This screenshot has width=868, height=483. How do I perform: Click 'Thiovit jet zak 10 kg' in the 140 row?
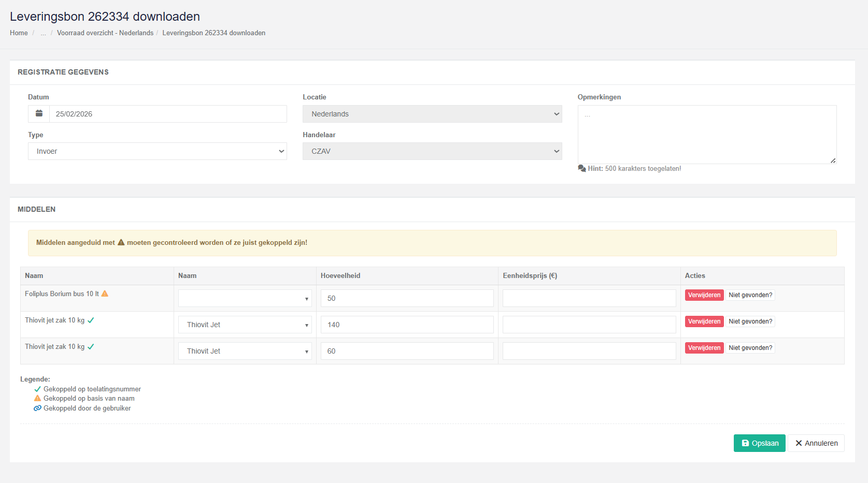(x=54, y=320)
